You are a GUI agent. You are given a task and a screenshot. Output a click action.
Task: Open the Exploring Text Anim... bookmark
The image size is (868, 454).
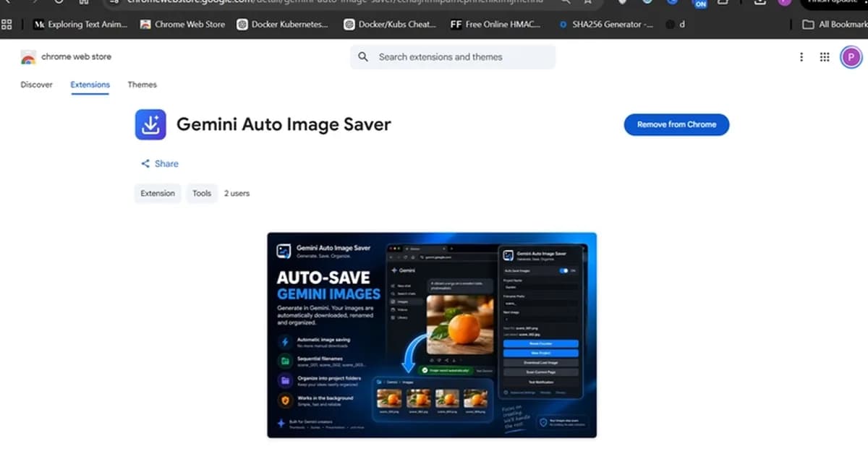pyautogui.click(x=80, y=25)
